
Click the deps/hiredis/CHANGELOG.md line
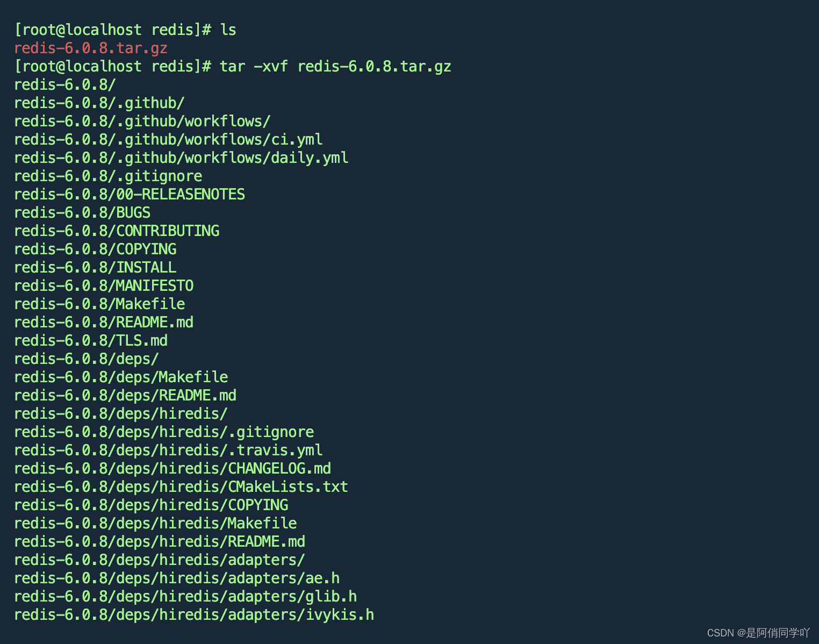(x=173, y=469)
